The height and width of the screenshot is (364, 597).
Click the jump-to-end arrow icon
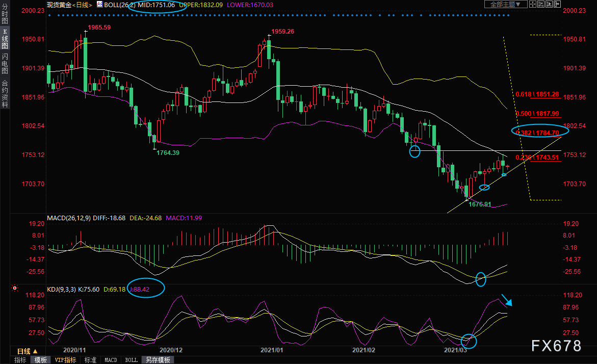pos(557,4)
